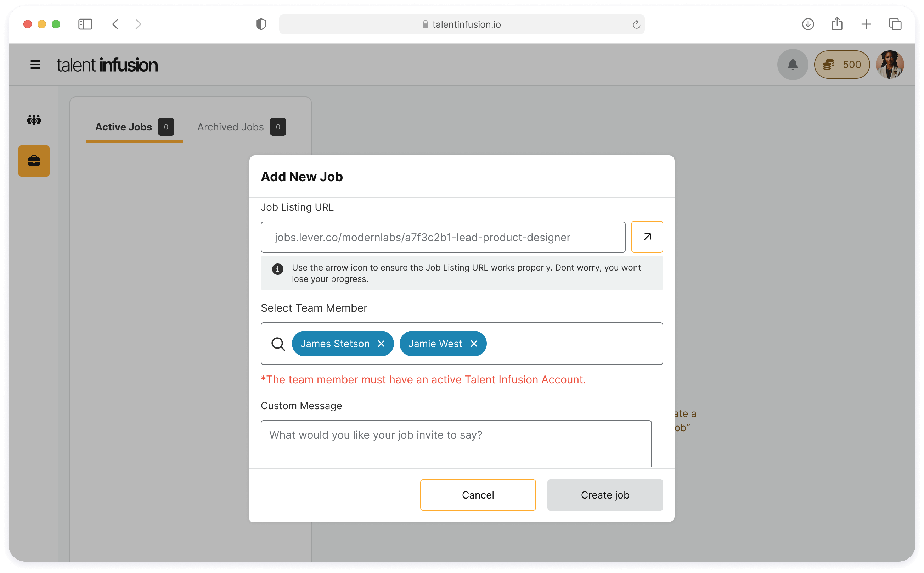Open the 500 coins balance badge
The width and height of the screenshot is (924, 573).
point(841,65)
